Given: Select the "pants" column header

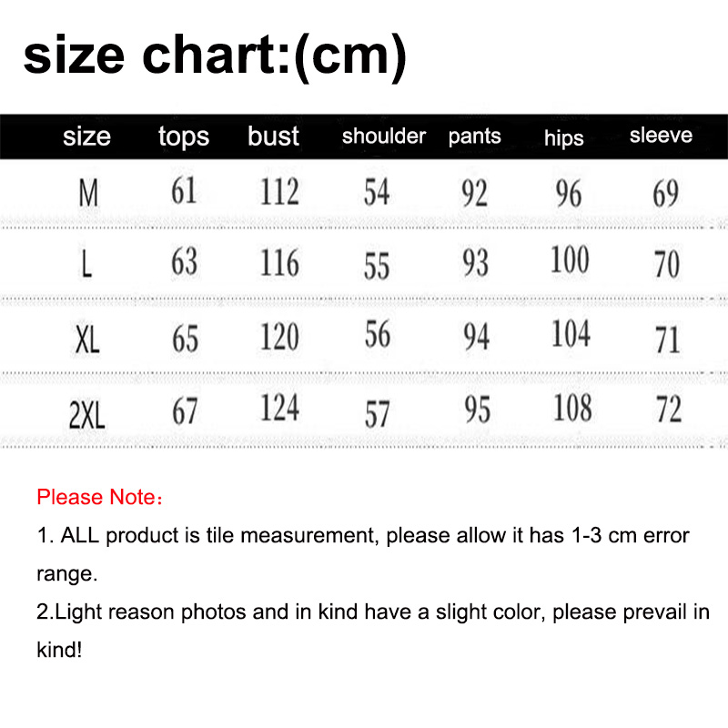Looking at the screenshot, I should (474, 136).
